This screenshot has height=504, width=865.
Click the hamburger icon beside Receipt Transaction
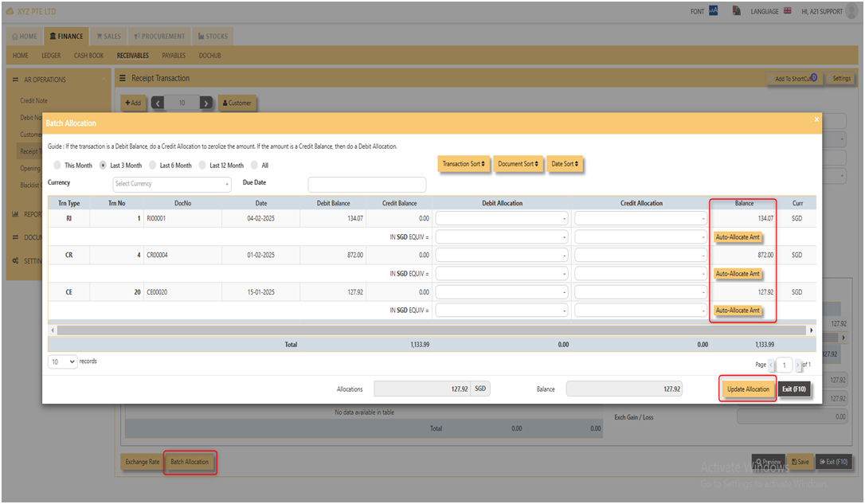123,78
